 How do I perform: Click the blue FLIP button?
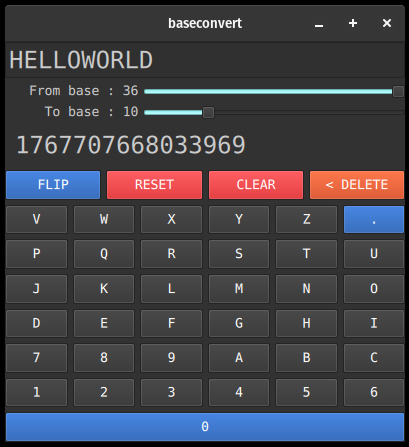coord(53,185)
